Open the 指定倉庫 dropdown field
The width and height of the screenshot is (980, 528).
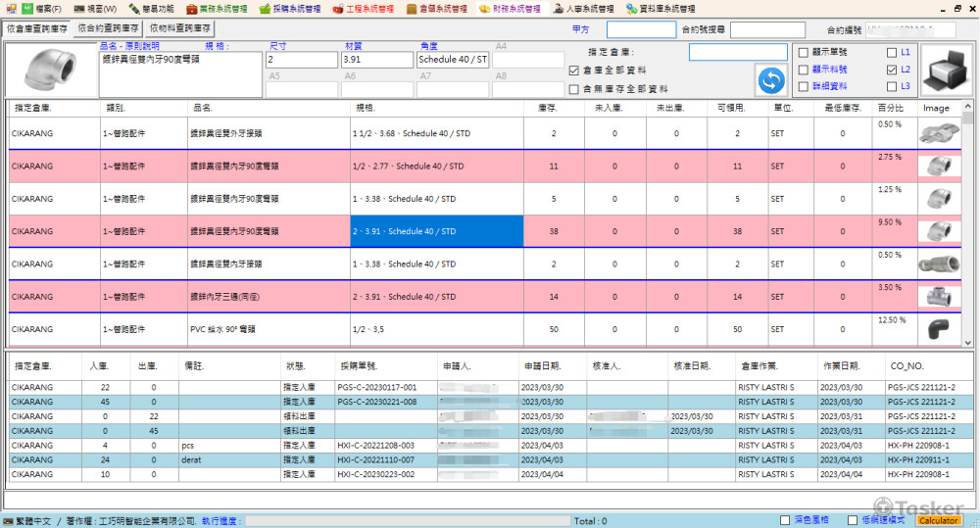click(737, 52)
